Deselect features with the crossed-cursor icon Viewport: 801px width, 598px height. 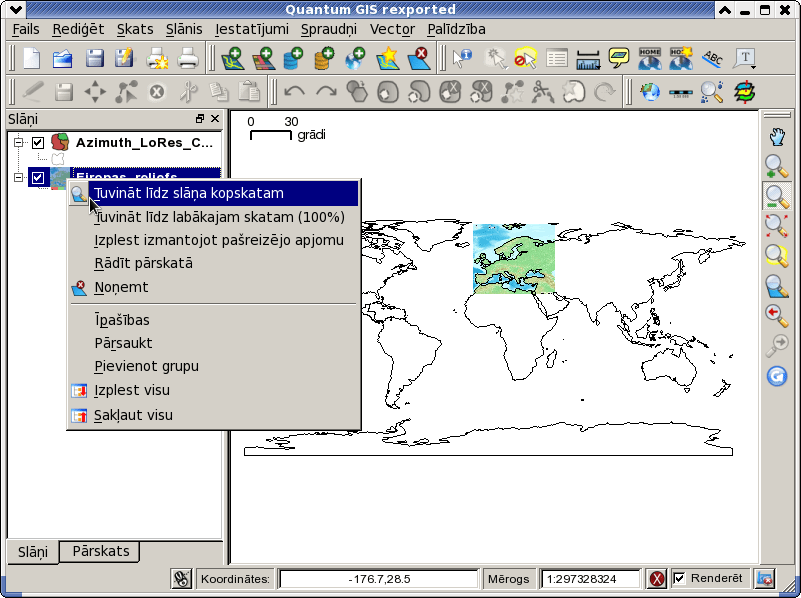[526, 58]
